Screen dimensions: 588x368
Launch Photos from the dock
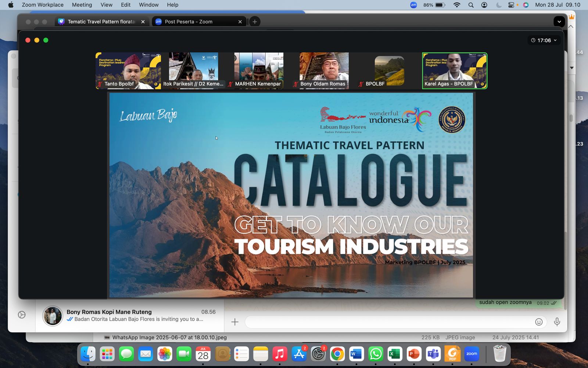coord(165,354)
